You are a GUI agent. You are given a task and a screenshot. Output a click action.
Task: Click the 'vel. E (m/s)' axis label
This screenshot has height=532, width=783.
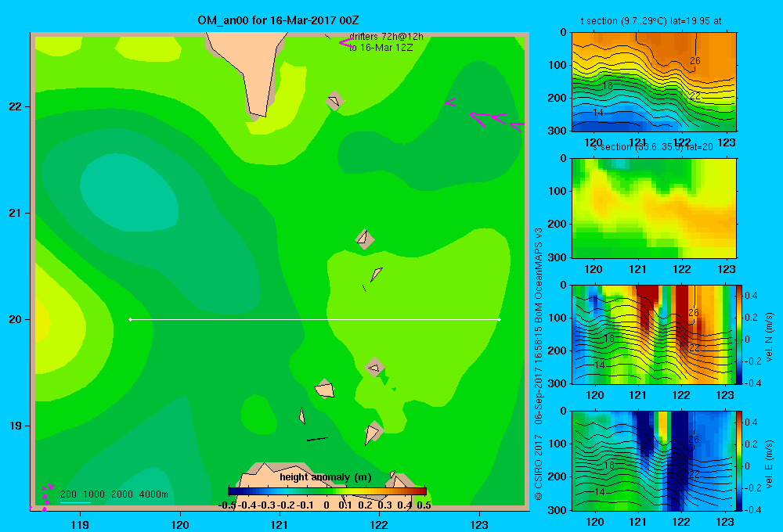pos(770,464)
